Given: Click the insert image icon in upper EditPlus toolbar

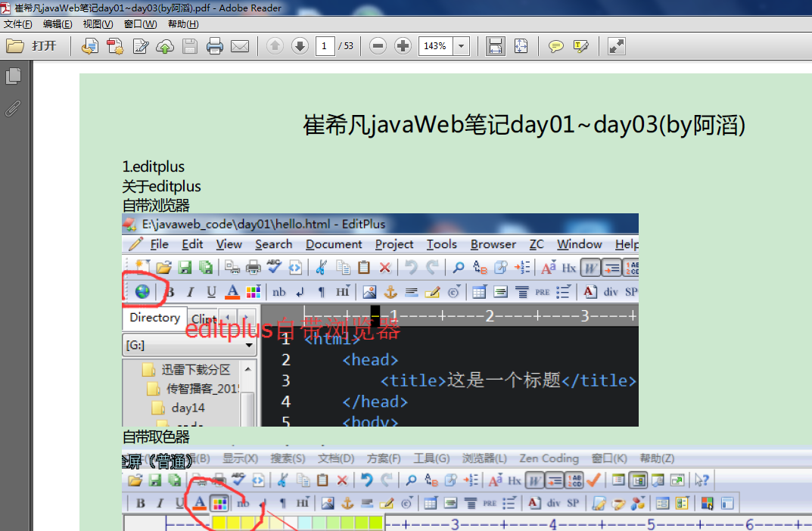Looking at the screenshot, I should click(x=369, y=292).
